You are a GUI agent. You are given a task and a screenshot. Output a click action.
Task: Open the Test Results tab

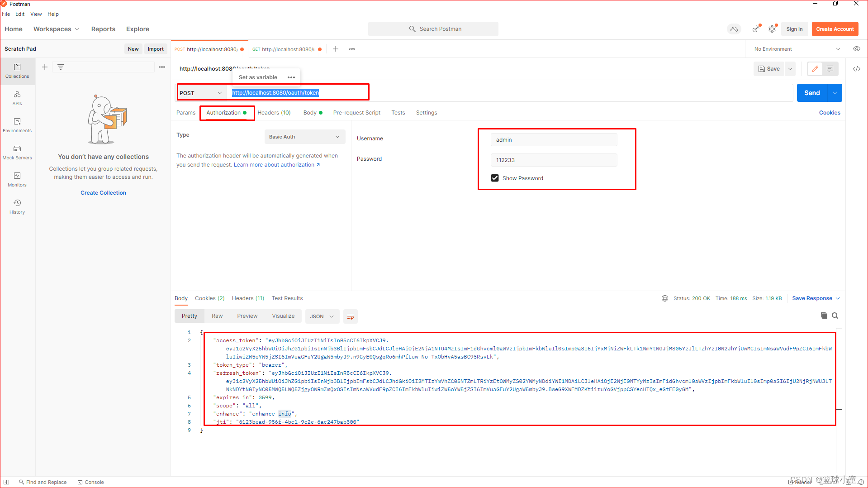tap(287, 298)
